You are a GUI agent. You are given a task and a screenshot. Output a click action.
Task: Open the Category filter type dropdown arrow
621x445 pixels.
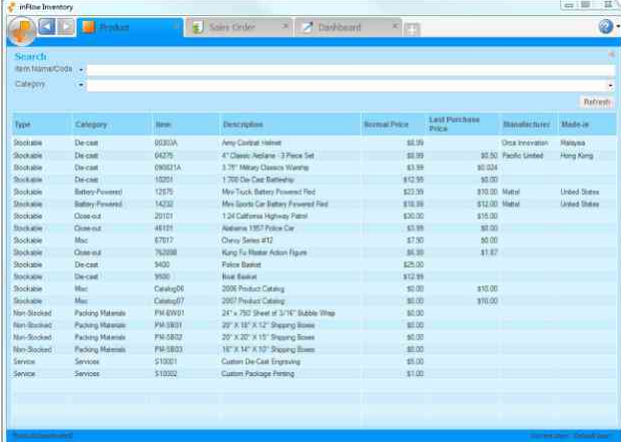[81, 85]
